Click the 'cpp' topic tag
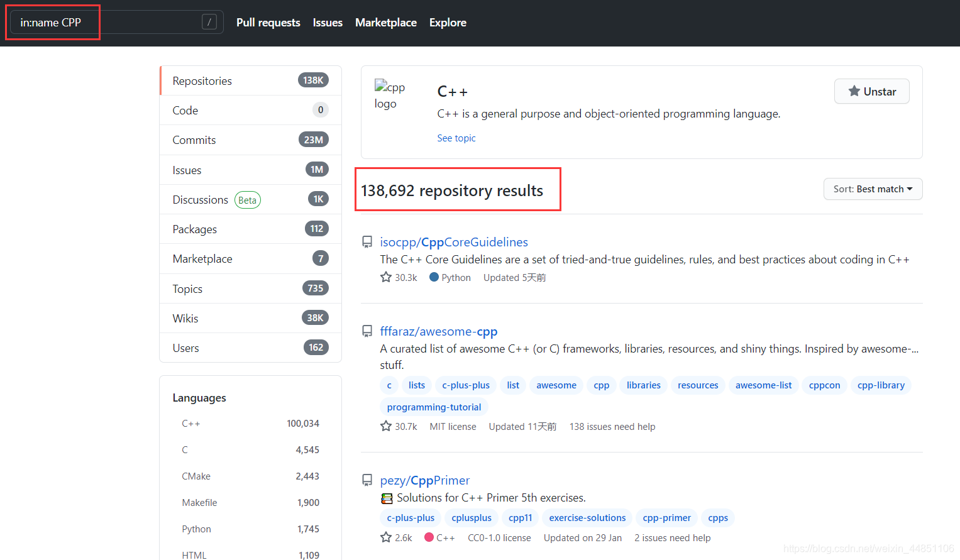This screenshot has height=560, width=960. 602,385
